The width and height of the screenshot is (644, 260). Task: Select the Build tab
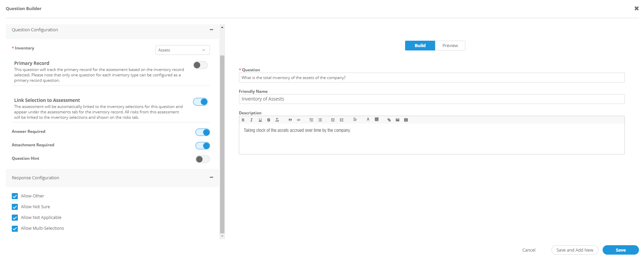(x=420, y=46)
